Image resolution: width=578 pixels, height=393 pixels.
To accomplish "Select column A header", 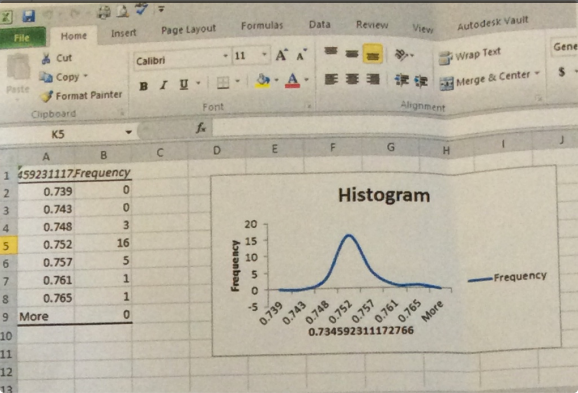I will click(46, 157).
